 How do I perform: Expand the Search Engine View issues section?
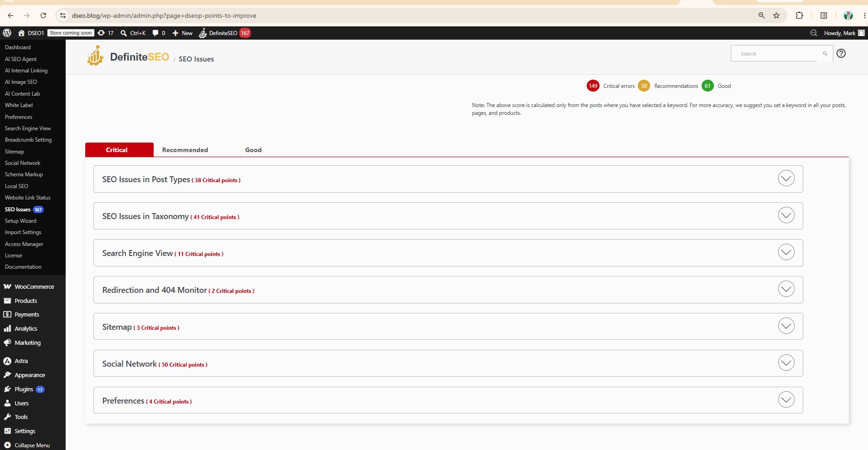[786, 252]
